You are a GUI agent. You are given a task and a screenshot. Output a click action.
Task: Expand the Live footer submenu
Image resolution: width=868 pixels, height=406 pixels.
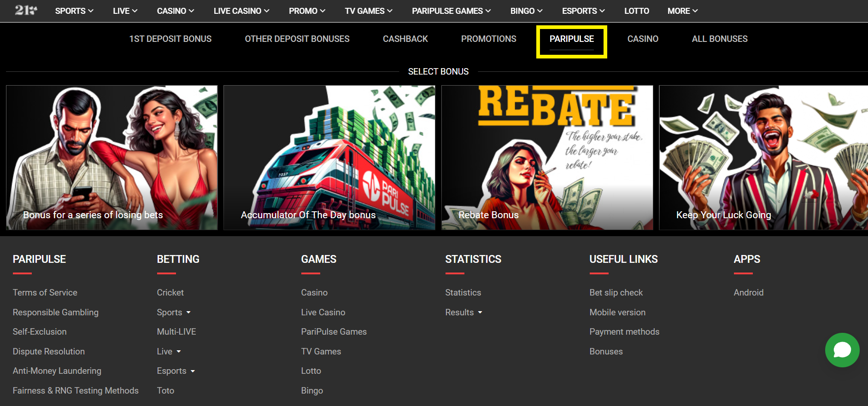[169, 352]
